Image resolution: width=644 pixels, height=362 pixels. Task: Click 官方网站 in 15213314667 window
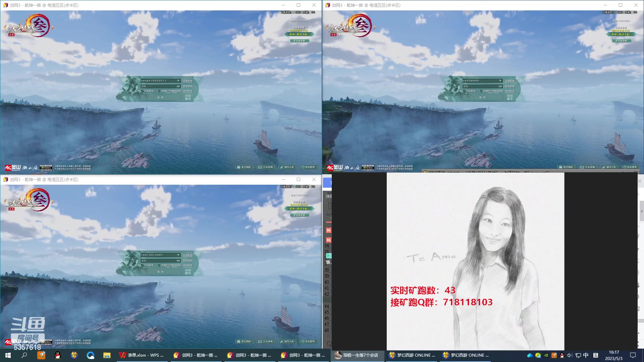244,342
